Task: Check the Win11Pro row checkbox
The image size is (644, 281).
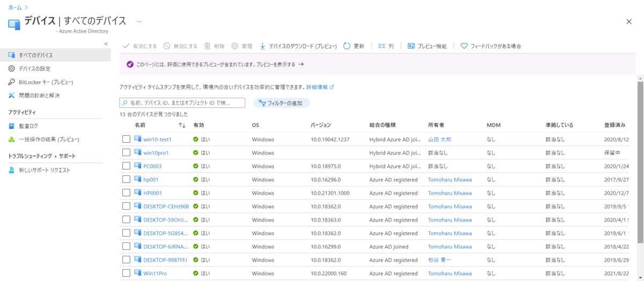Action: point(126,273)
